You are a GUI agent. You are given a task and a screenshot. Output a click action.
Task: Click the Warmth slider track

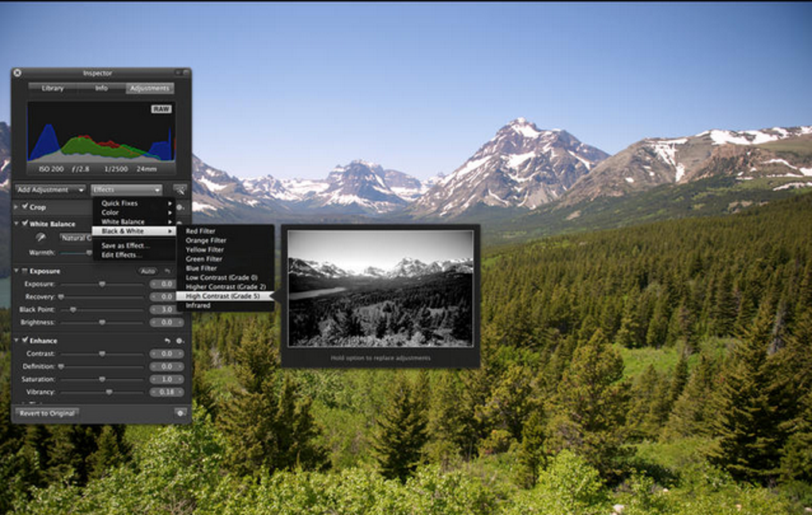(x=75, y=252)
